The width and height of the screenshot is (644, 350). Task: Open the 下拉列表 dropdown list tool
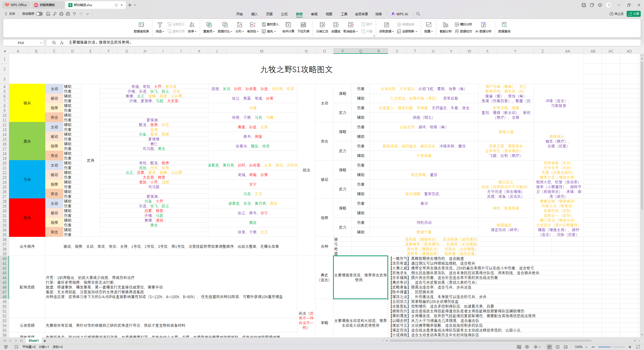[303, 27]
